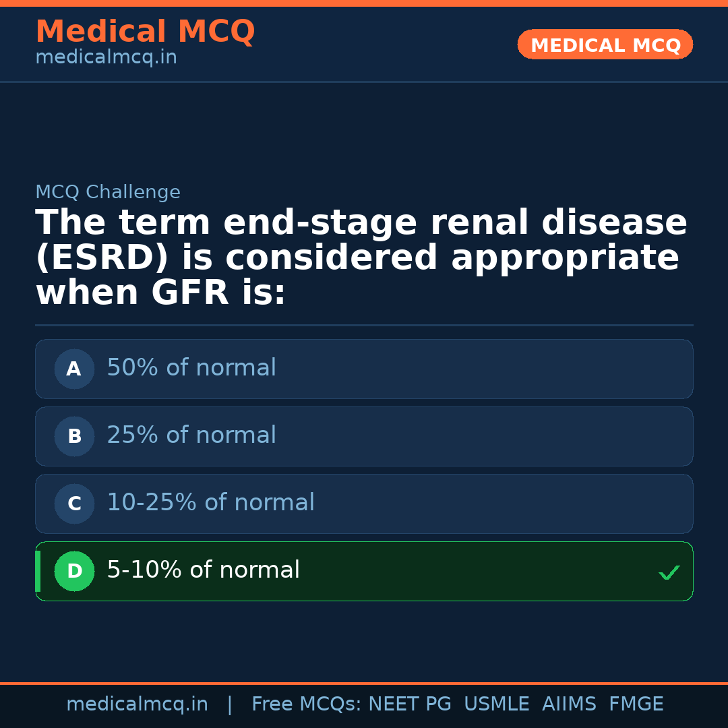Click the USMLE footer label

(496, 704)
